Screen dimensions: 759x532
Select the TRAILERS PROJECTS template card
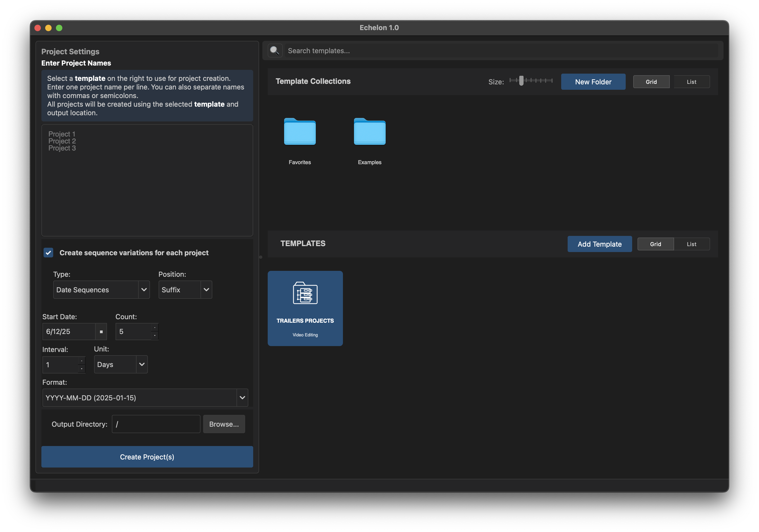click(x=305, y=308)
